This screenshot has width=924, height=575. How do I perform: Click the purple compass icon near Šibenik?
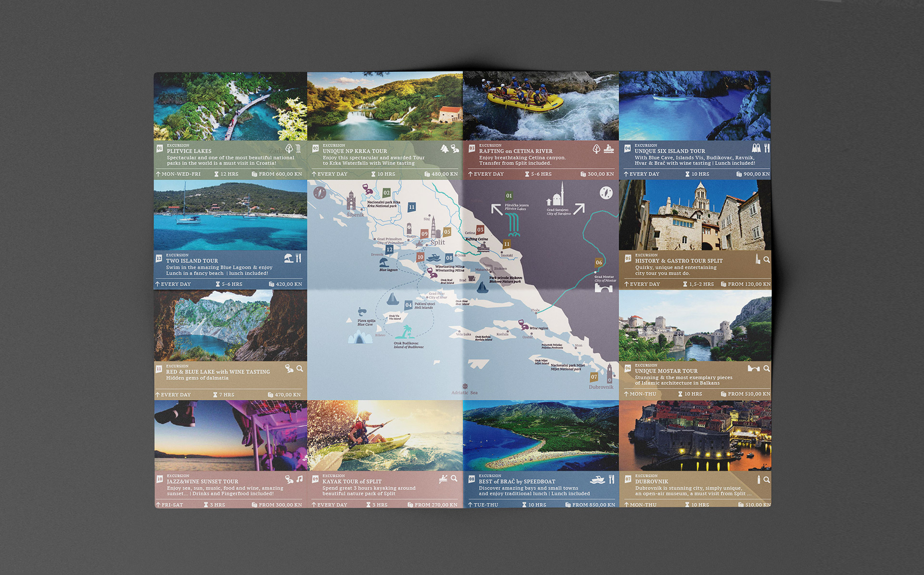coord(320,193)
